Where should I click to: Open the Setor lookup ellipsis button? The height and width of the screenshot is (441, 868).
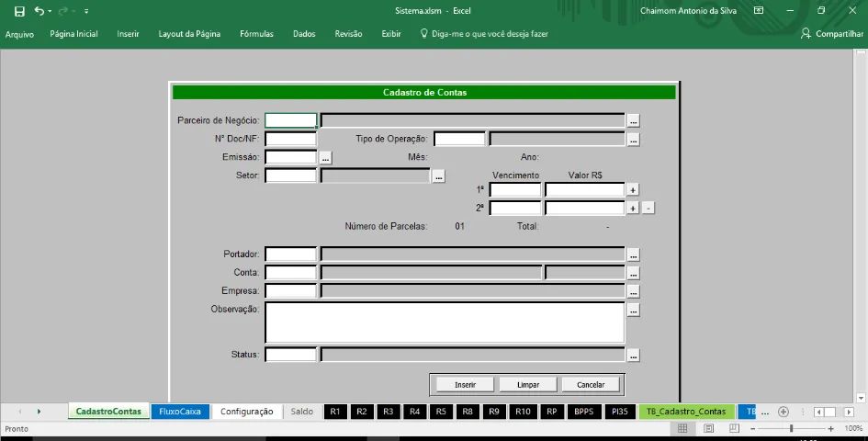(439, 175)
